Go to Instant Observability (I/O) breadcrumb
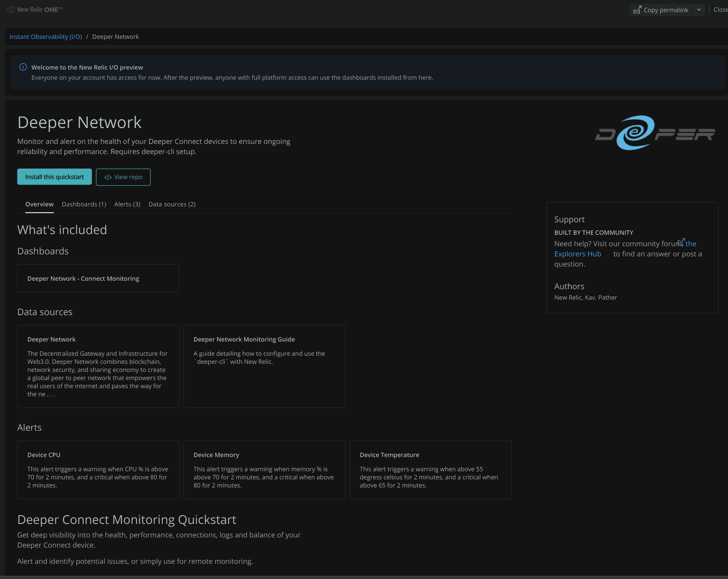 point(46,37)
